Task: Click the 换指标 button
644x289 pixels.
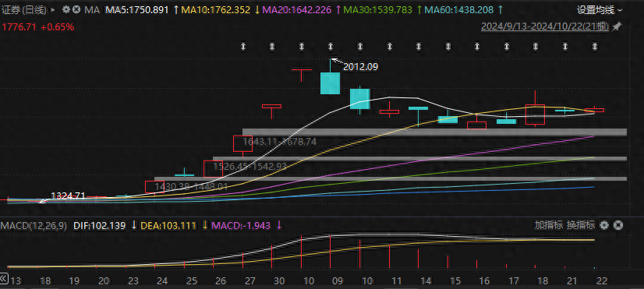Action: coord(581,225)
